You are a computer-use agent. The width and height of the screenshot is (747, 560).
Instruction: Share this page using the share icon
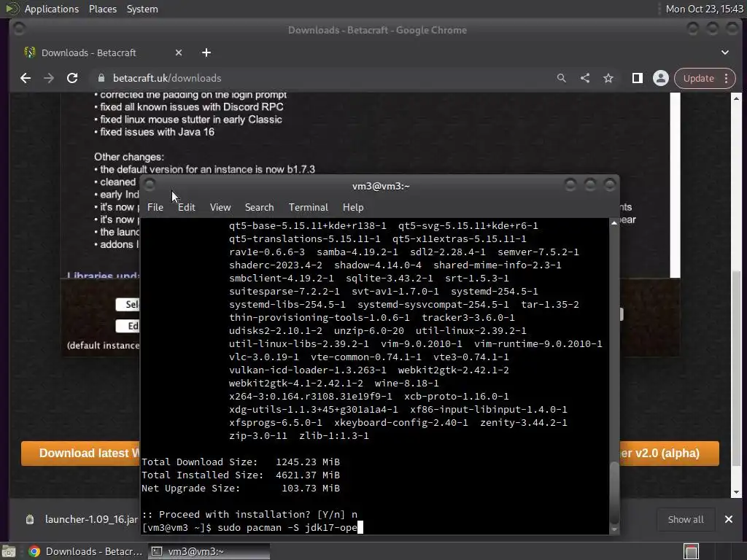[585, 78]
